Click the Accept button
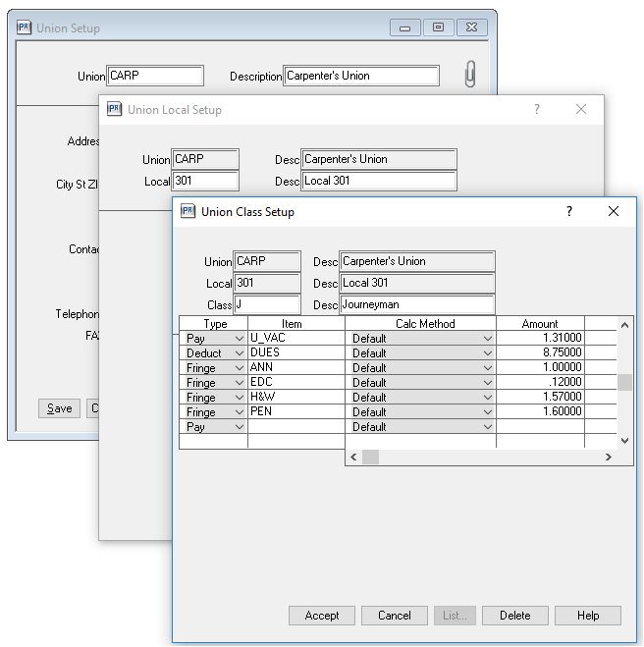644x647 pixels. coord(322,616)
